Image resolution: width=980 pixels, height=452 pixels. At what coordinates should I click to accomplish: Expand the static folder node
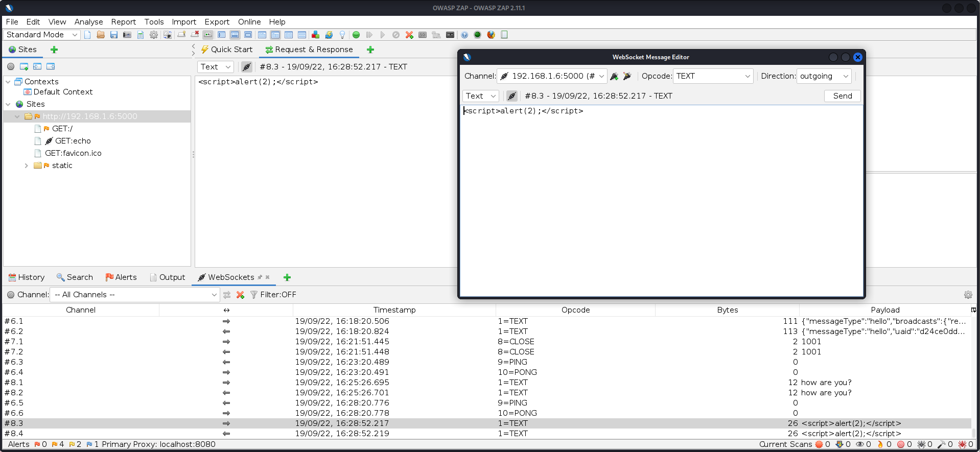click(x=27, y=165)
